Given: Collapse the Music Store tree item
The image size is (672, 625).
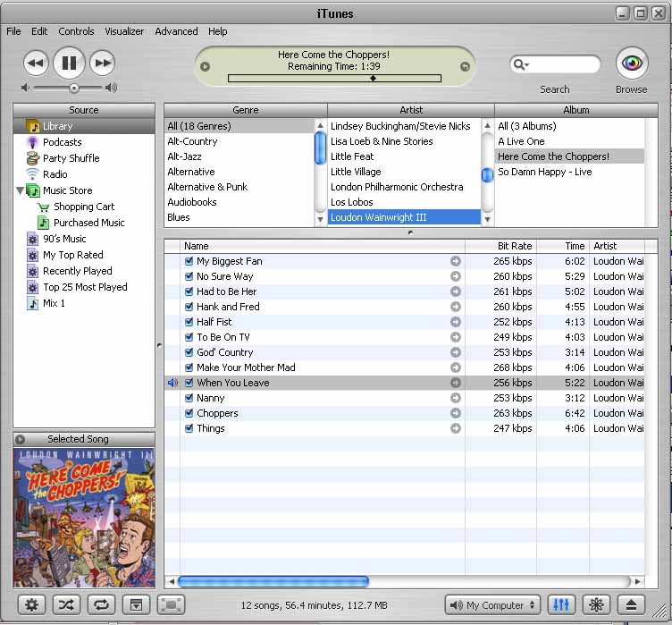Looking at the screenshot, I should [21, 190].
